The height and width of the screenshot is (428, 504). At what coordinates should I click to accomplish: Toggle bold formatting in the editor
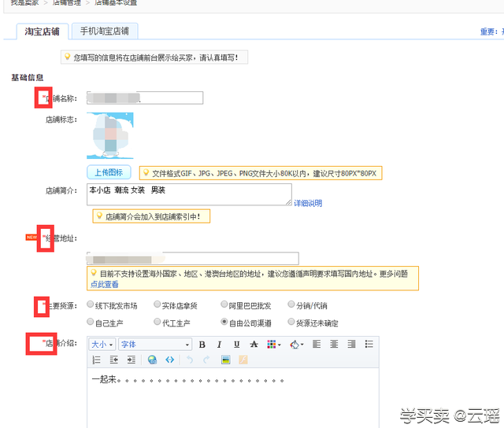[202, 345]
